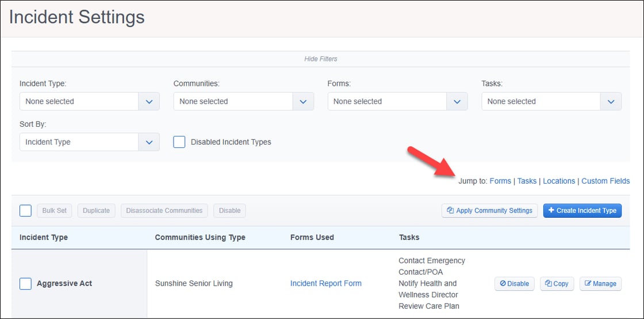Click the Notify Health and Wellness Director text
Screen dimensions: 644x319
(428, 289)
